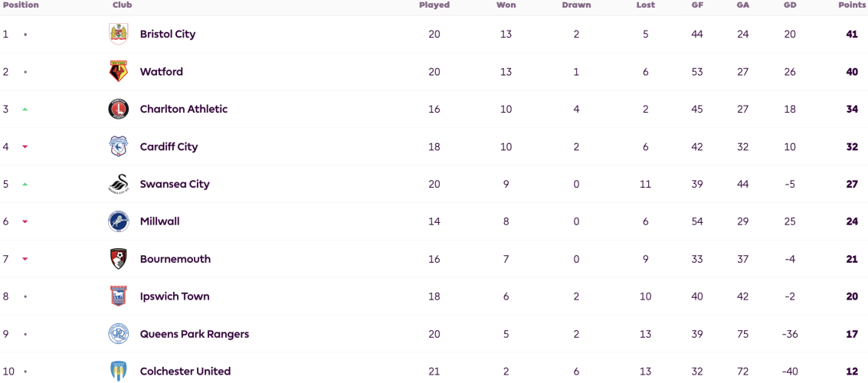The width and height of the screenshot is (868, 383).
Task: Click the Club column header
Action: click(123, 5)
